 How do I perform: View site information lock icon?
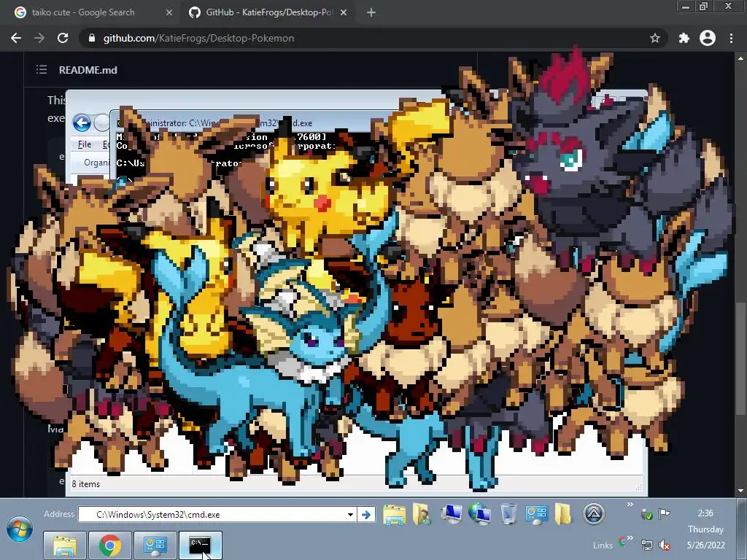point(92,38)
